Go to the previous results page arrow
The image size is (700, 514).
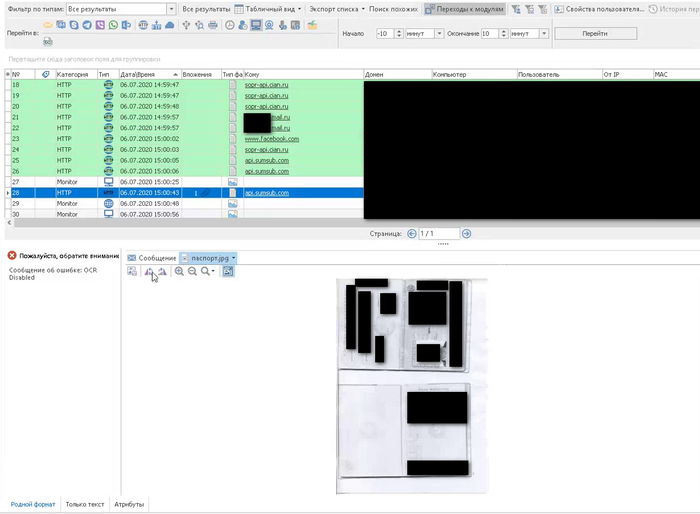pos(412,234)
